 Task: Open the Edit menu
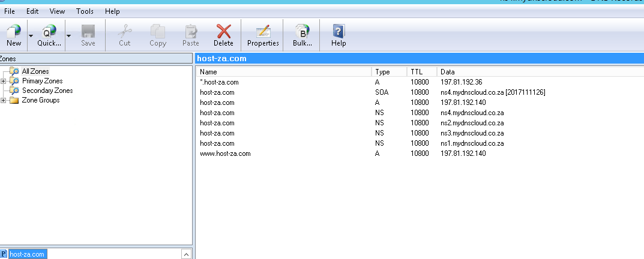click(x=32, y=11)
